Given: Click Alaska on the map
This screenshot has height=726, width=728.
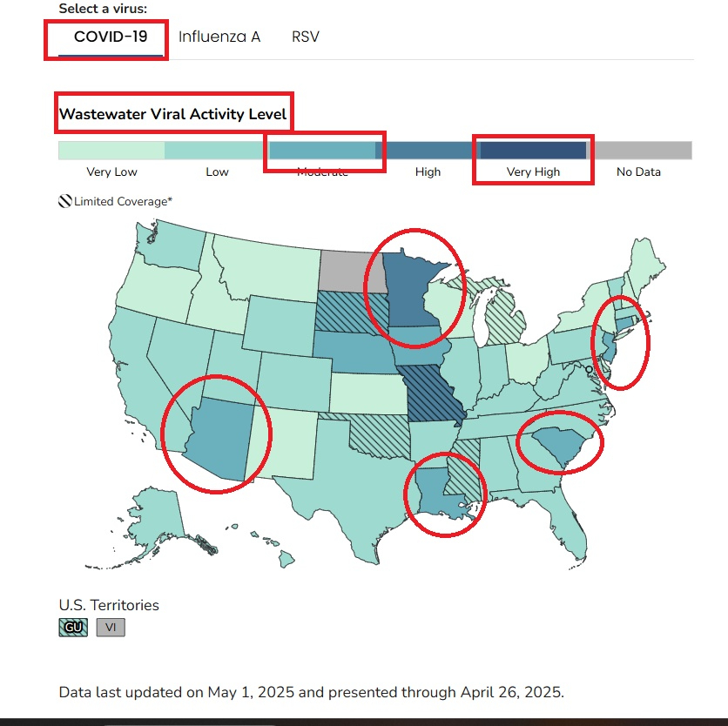Looking at the screenshot, I should coord(153,518).
